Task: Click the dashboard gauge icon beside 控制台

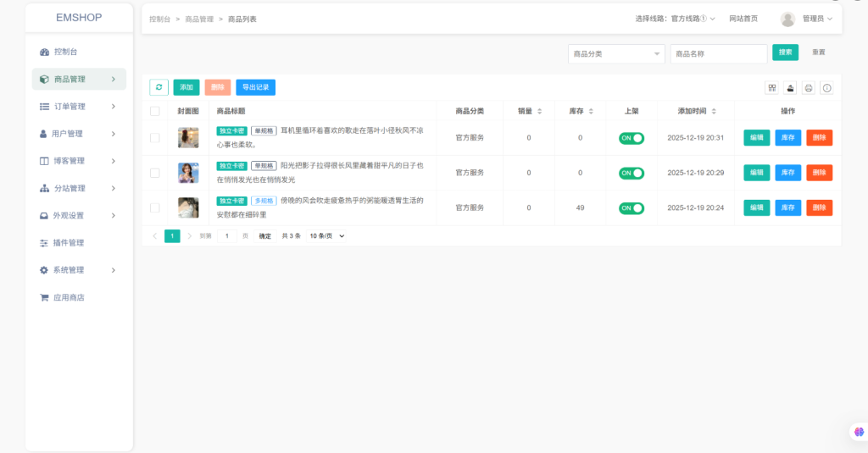Action: 44,52
